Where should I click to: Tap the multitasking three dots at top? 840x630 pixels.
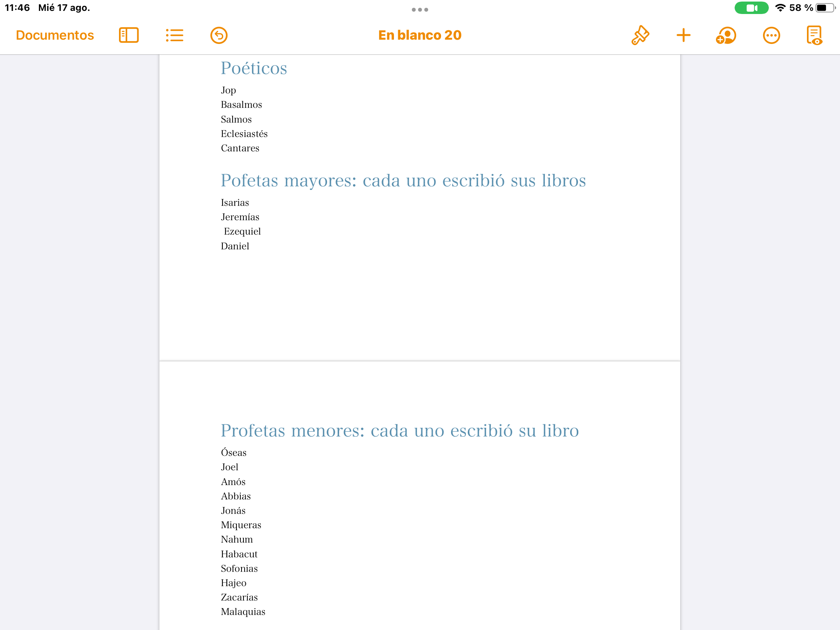click(420, 10)
